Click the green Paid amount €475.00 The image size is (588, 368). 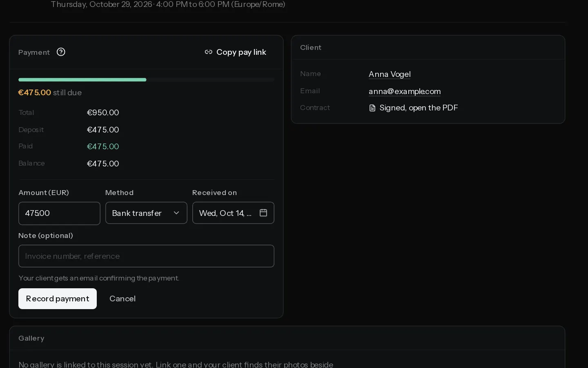(x=103, y=146)
